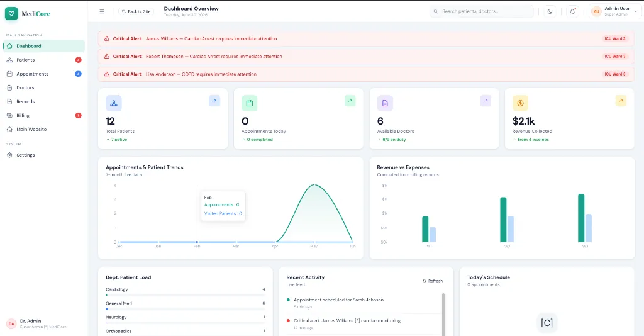
Task: Click the 'from 4 invoices' text
Action: (533, 140)
